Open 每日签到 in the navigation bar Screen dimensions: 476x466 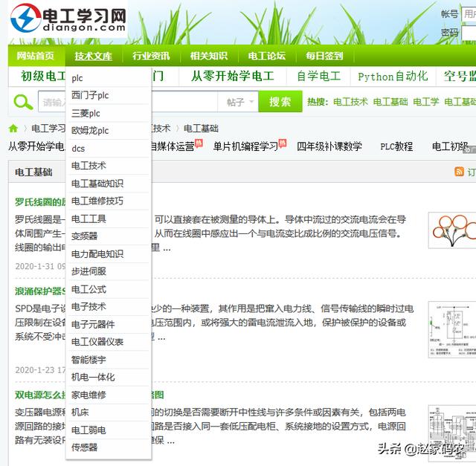pyautogui.click(x=324, y=56)
